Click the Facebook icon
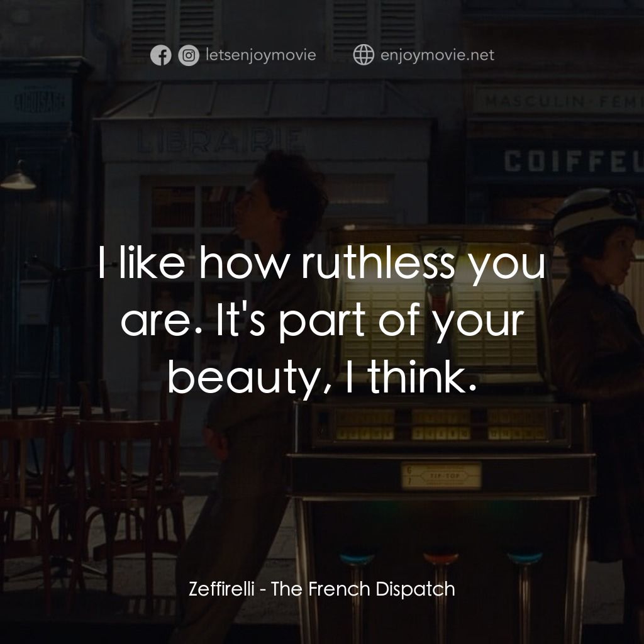 pyautogui.click(x=162, y=55)
